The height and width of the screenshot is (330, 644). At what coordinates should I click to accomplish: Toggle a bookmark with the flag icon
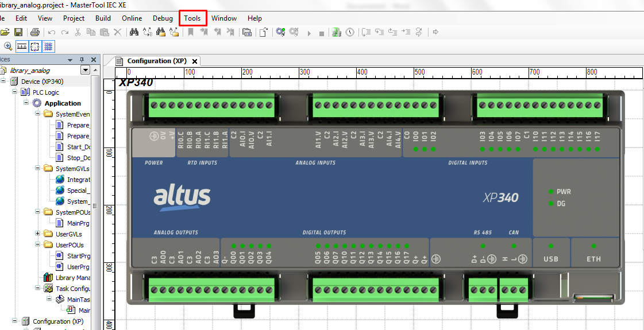point(191,32)
